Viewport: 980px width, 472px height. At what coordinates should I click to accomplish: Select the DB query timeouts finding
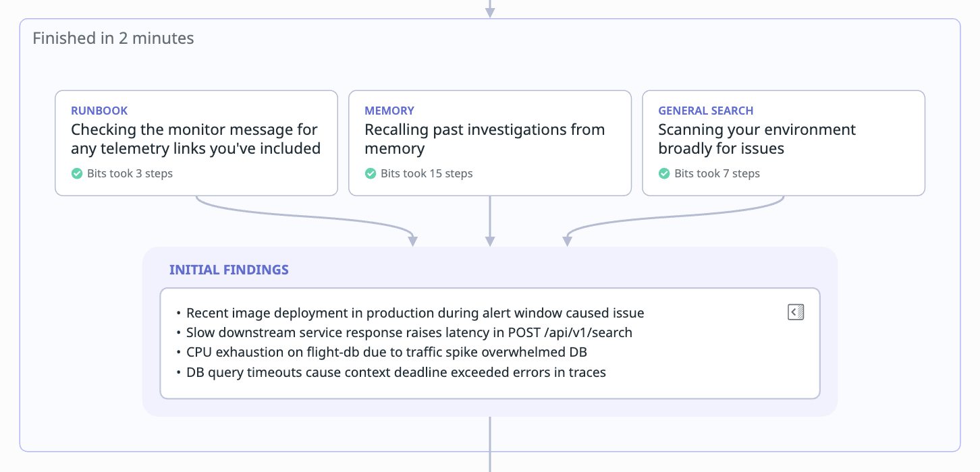point(396,372)
